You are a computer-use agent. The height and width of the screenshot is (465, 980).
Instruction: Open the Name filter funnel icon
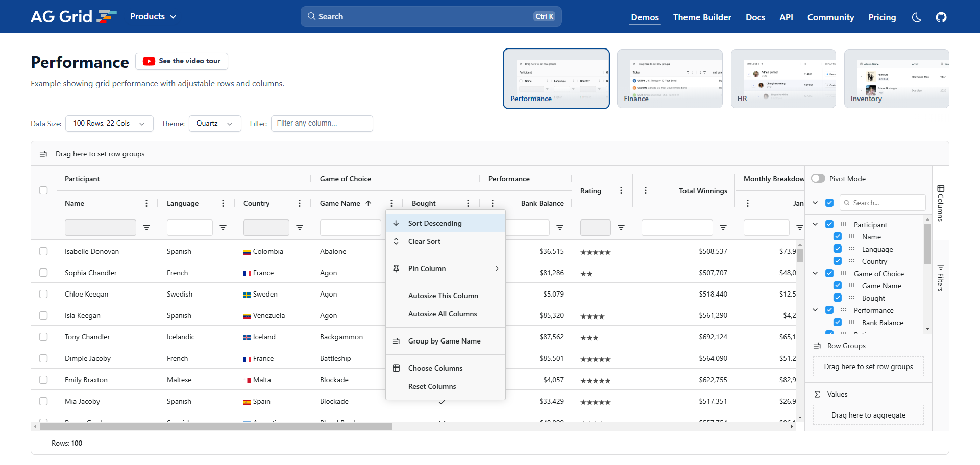pos(146,228)
